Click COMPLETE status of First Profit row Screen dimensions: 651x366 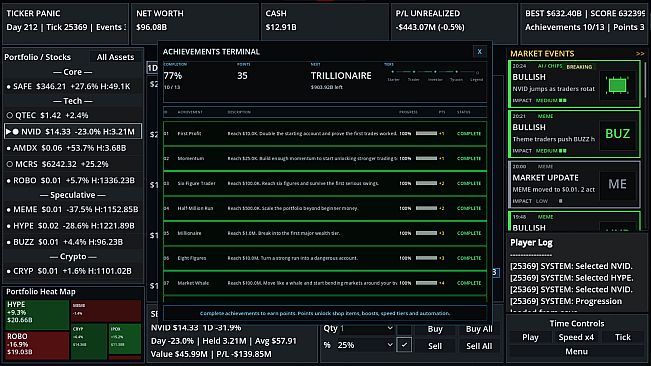[x=469, y=134]
